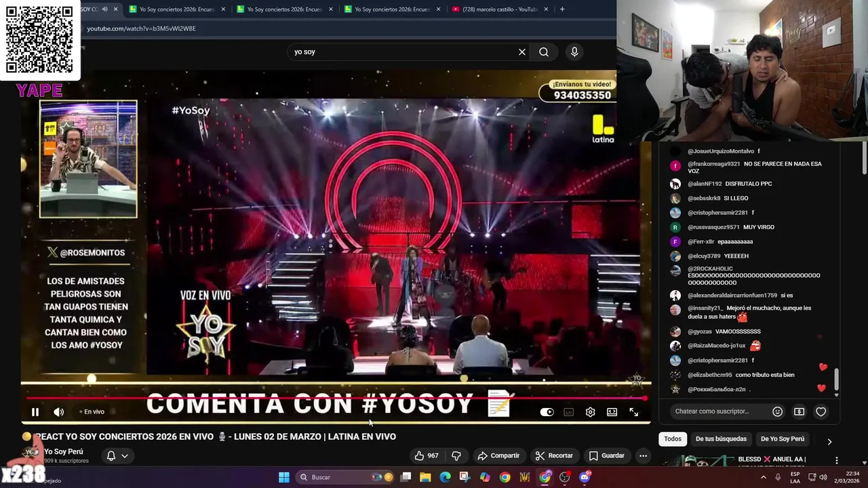868x488 pixels.
Task: Switch the player to theater mode
Action: pos(612,411)
